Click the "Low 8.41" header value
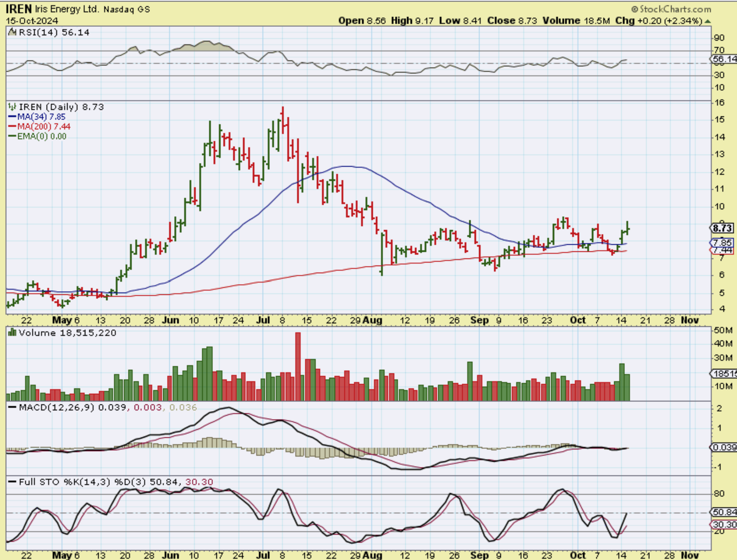This screenshot has height=560, width=737. [x=460, y=21]
